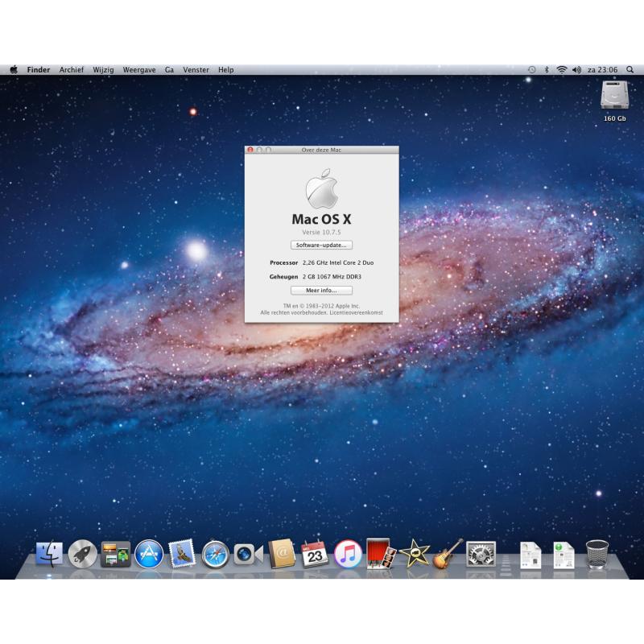Open the Apple menu
644x644 pixels.
click(x=14, y=69)
